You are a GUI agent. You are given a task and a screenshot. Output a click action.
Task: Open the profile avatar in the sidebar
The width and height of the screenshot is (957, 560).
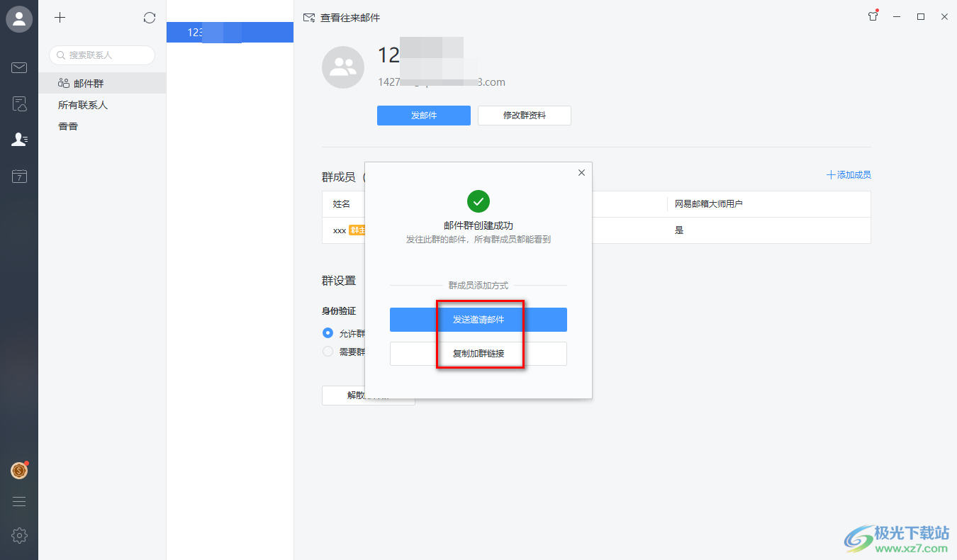click(x=19, y=19)
